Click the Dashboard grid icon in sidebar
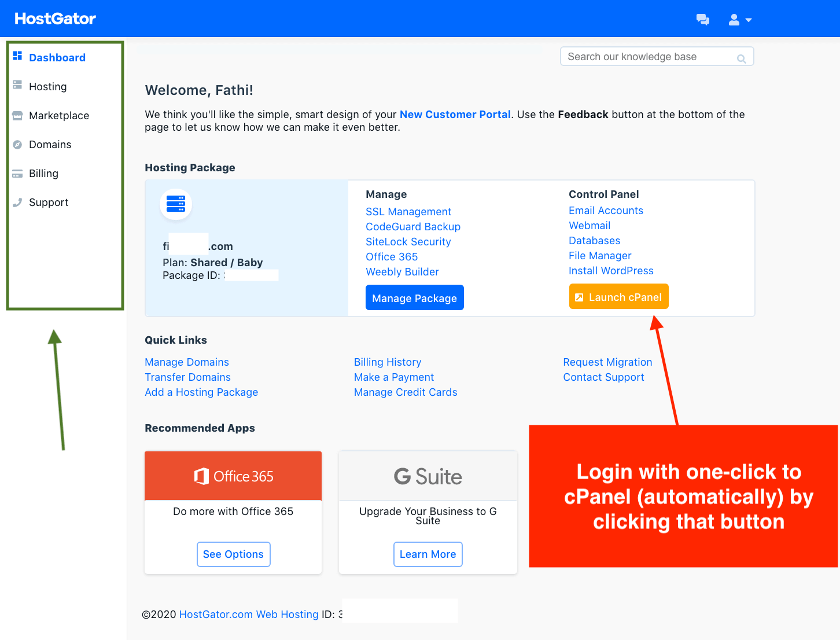The width and height of the screenshot is (840, 640). click(17, 56)
